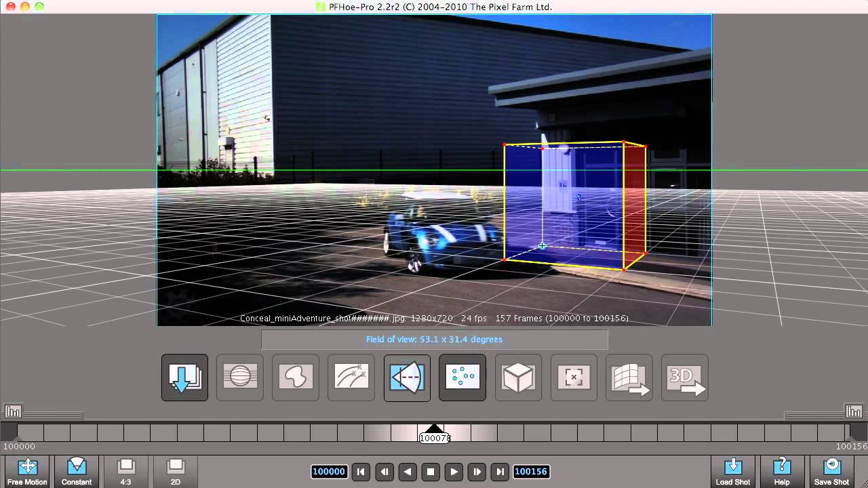Open the mask shape tool

[296, 378]
